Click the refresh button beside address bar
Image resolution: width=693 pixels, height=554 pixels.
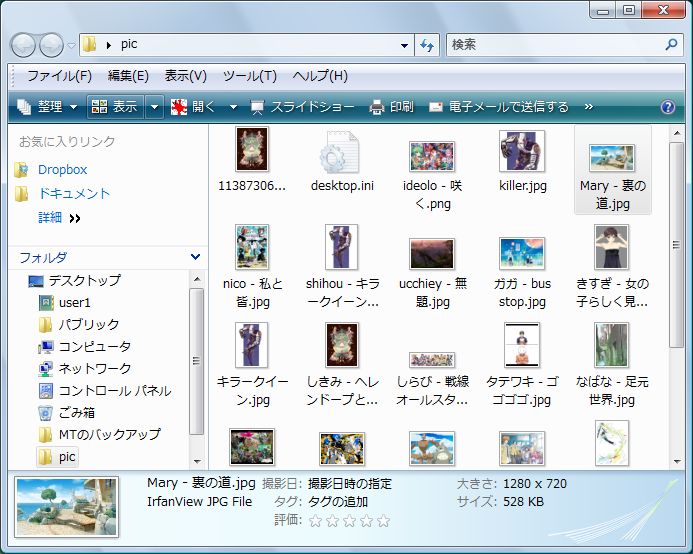(x=427, y=45)
